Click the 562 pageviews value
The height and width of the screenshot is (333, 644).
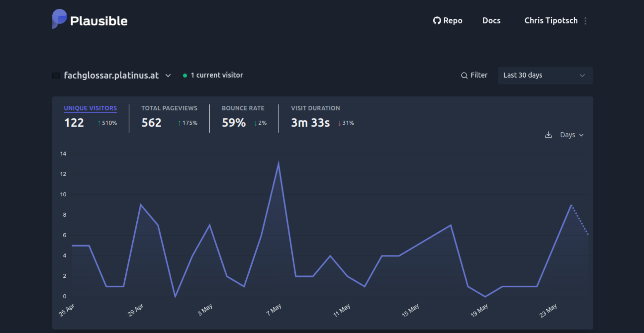click(x=151, y=123)
